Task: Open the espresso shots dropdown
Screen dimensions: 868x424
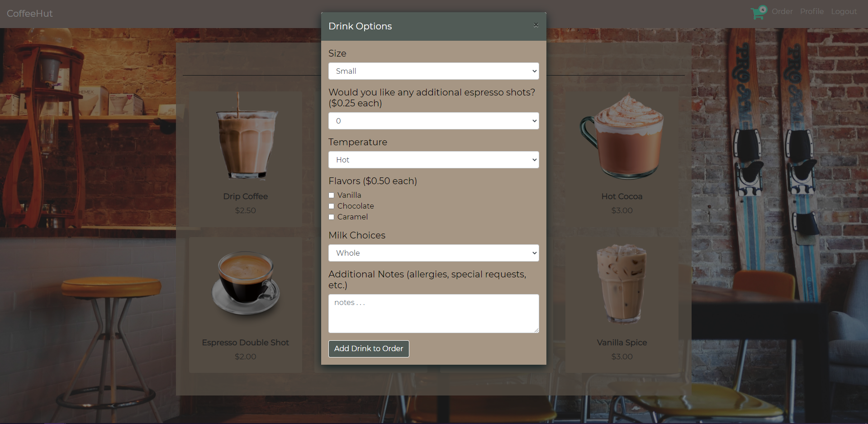Action: (x=433, y=121)
